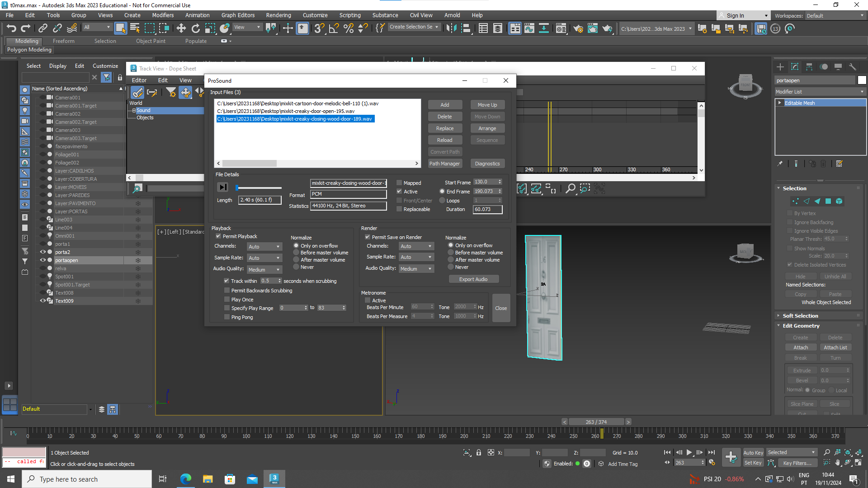Image resolution: width=868 pixels, height=488 pixels.
Task: Select Vertex sub-object level icon
Action: (x=796, y=201)
